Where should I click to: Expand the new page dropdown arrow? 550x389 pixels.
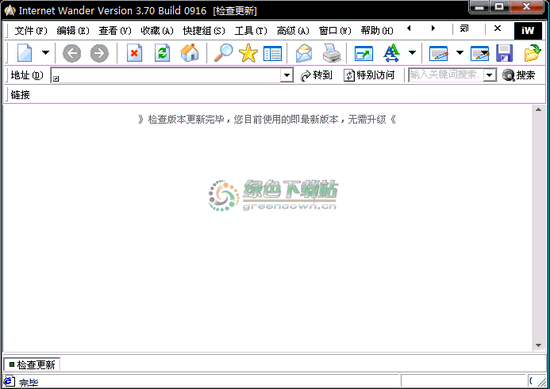[x=46, y=53]
